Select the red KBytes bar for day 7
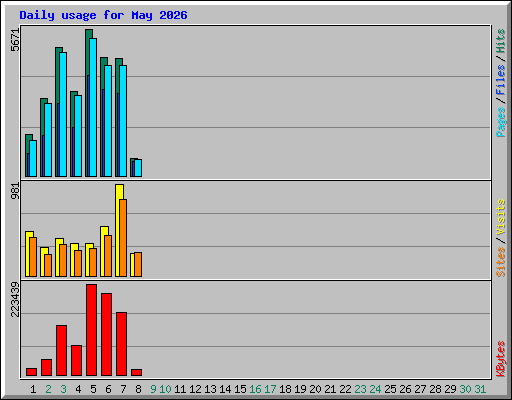512x400 pixels. point(121,344)
